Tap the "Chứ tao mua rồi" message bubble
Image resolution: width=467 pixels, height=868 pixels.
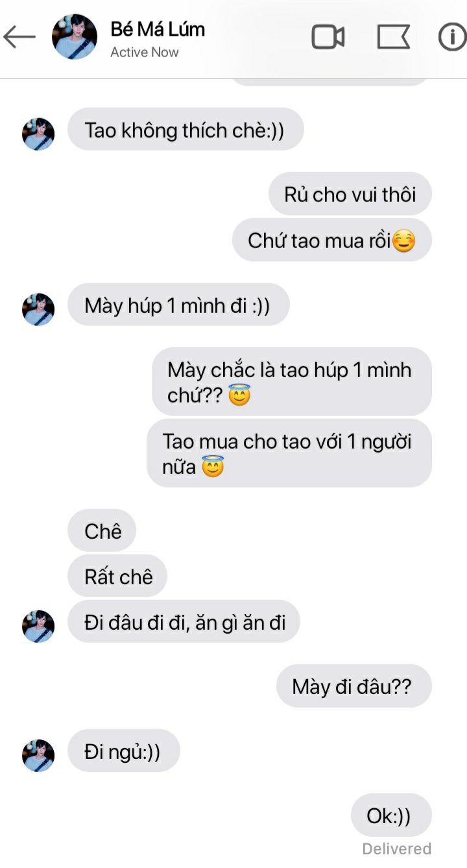click(332, 240)
